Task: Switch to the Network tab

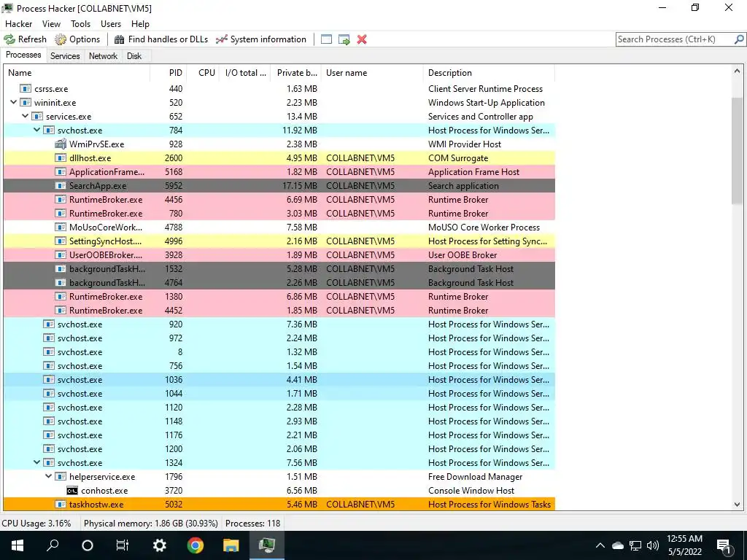Action: (103, 56)
